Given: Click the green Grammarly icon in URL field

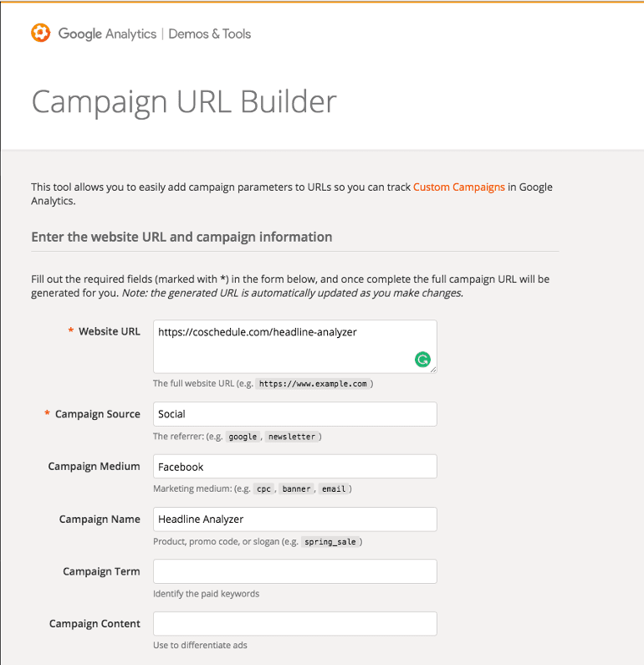Looking at the screenshot, I should [x=422, y=360].
